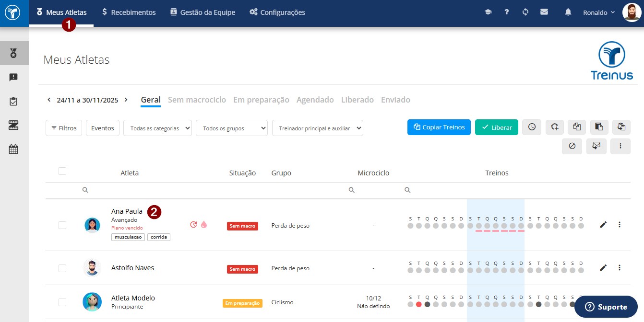Click the musculacao tag on Ana Paula
The height and width of the screenshot is (322, 644).
click(128, 237)
